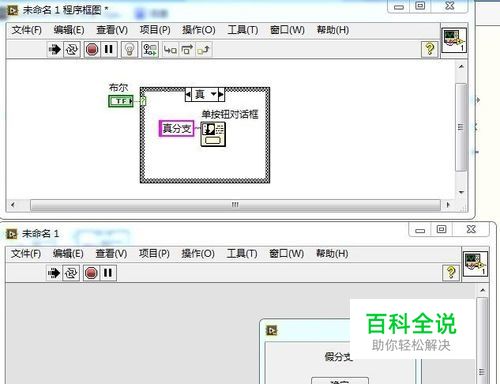Open context help in front panel window
The image size is (500, 384).
point(451,273)
